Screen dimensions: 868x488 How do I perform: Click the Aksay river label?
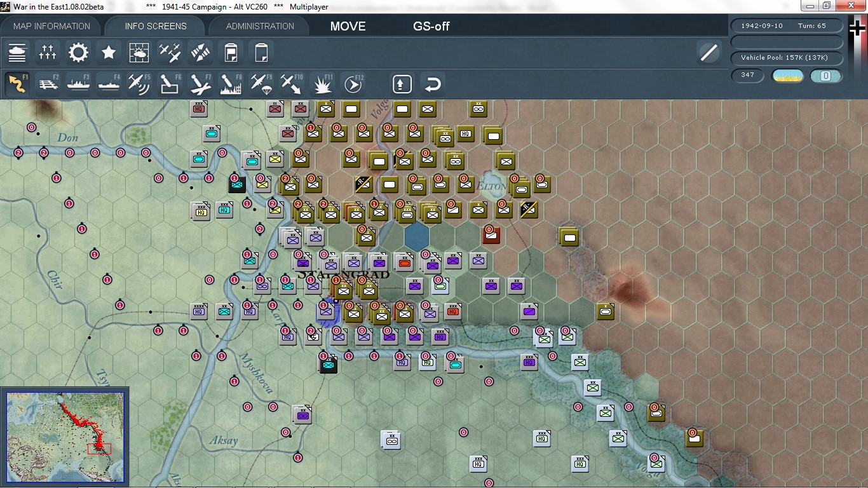click(224, 440)
